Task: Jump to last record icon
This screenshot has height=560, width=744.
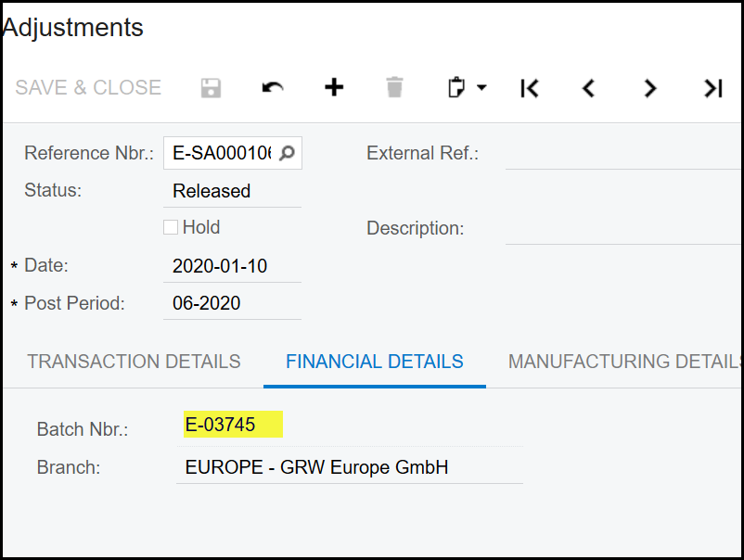Action: (x=712, y=88)
